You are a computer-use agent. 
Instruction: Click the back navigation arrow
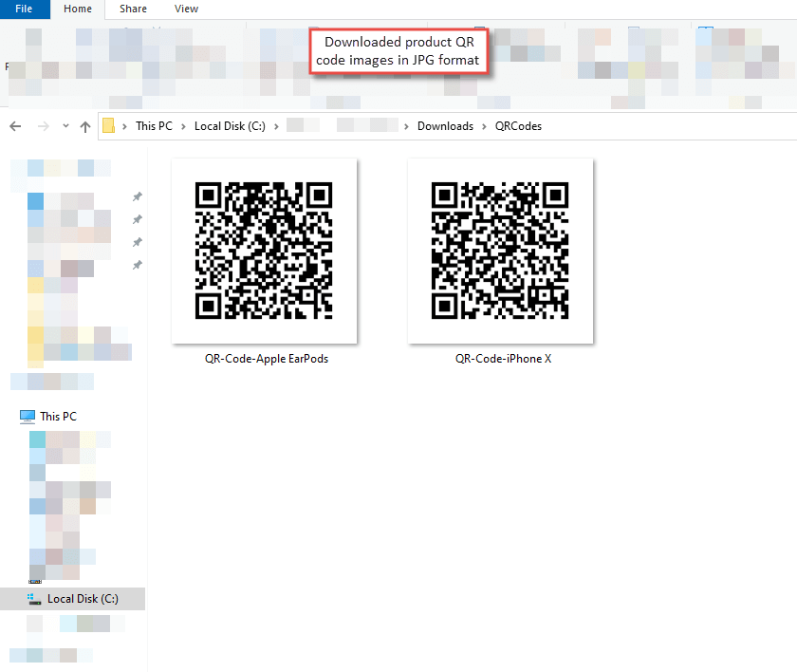pos(15,125)
